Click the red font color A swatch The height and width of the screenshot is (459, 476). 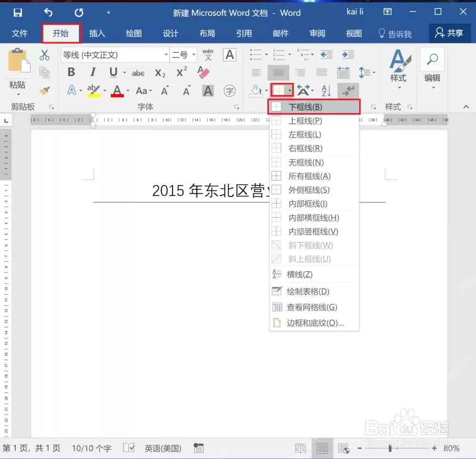[117, 91]
